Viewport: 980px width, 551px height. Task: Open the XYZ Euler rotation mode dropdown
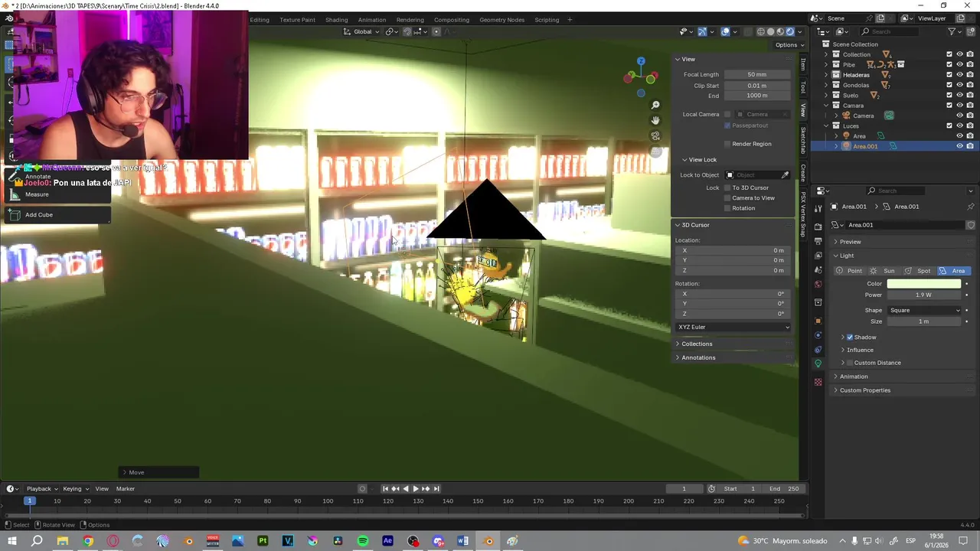click(733, 327)
